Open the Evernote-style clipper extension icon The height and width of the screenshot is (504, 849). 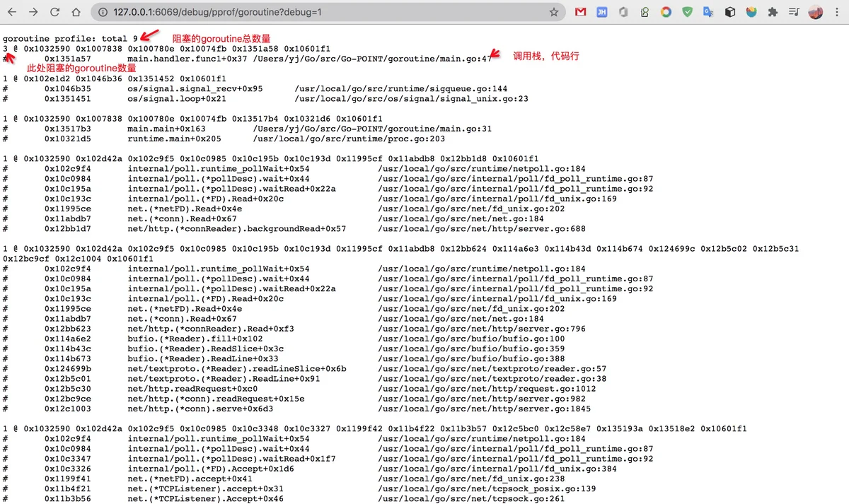click(645, 12)
